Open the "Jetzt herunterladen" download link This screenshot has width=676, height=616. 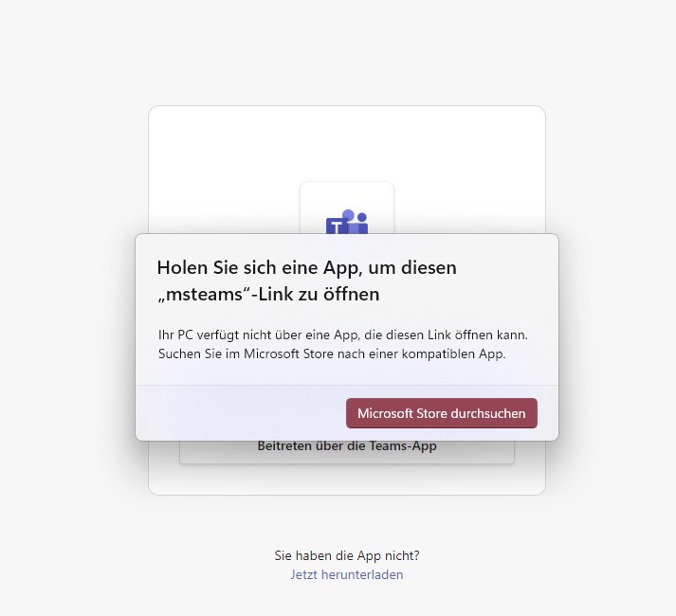tap(347, 574)
